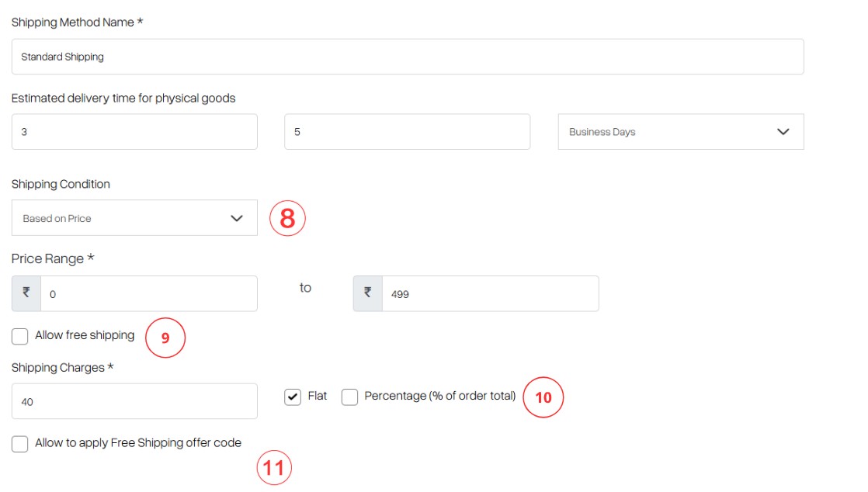Click the rupee icon before minimum price
This screenshot has width=868, height=492.
pyautogui.click(x=26, y=293)
